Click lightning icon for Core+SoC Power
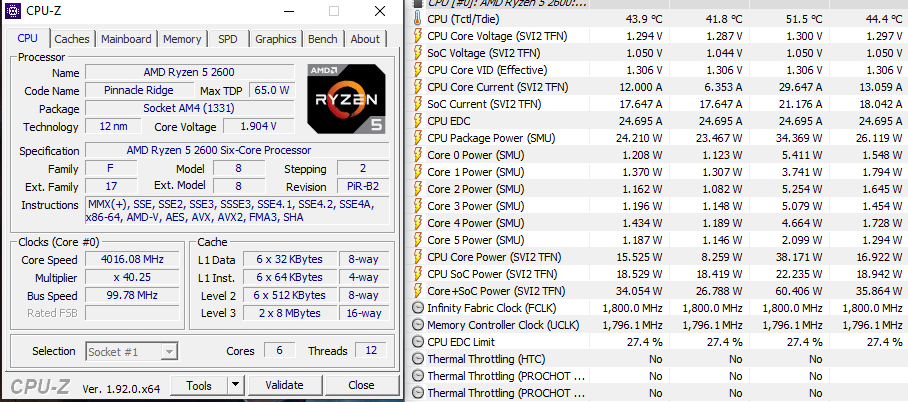The width and height of the screenshot is (908, 402). [x=418, y=291]
